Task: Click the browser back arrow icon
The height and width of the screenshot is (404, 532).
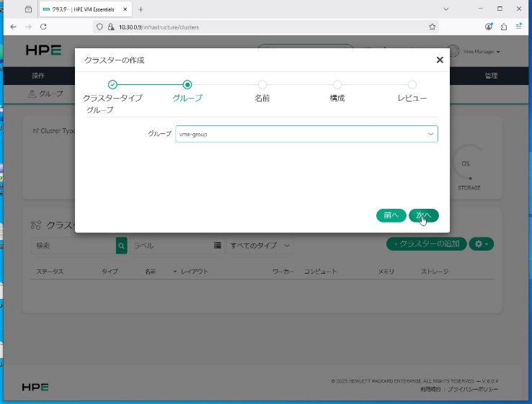Action: 13,27
